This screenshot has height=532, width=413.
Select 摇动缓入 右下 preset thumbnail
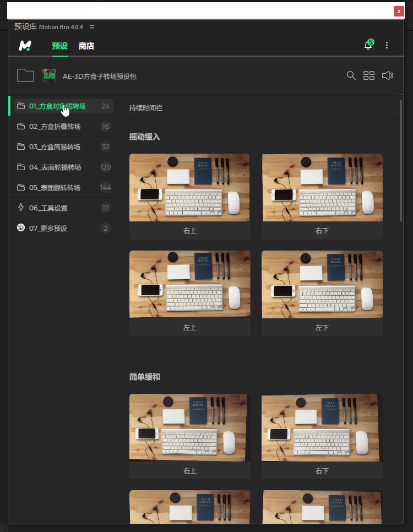click(322, 187)
